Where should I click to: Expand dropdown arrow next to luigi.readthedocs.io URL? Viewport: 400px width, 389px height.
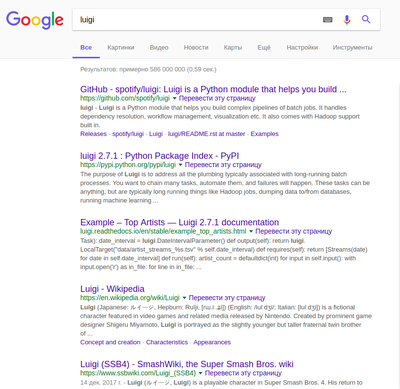(x=251, y=231)
